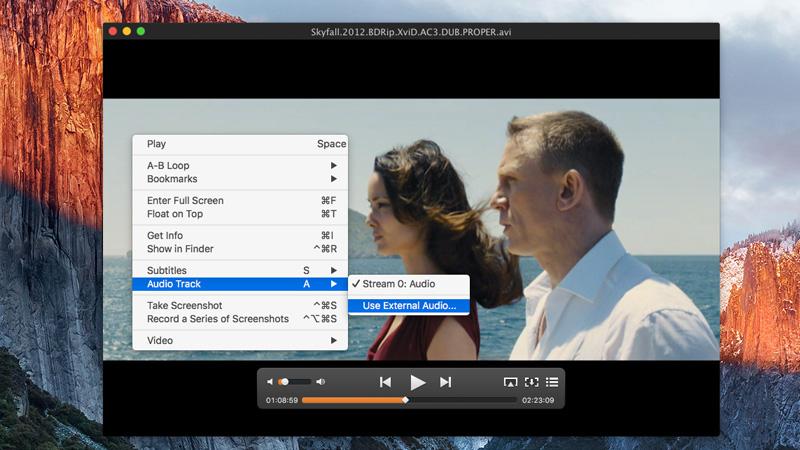The width and height of the screenshot is (800, 450).
Task: Toggle full screen icon in controller
Action: [532, 382]
